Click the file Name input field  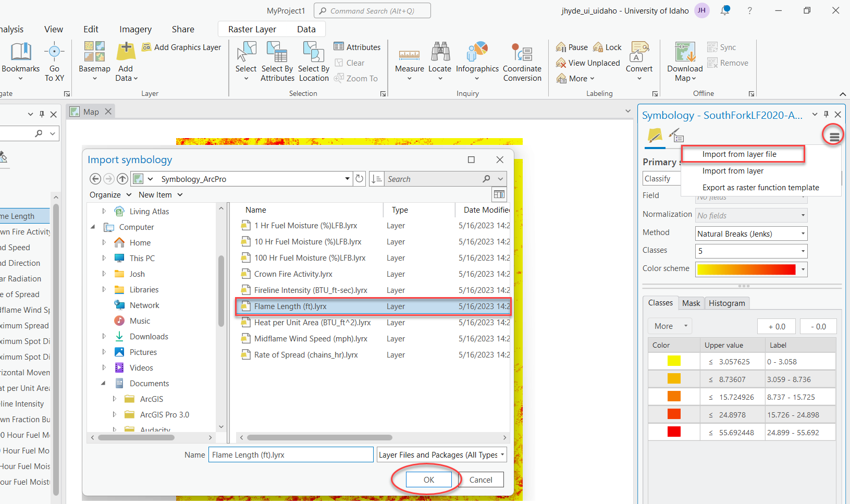pyautogui.click(x=291, y=454)
